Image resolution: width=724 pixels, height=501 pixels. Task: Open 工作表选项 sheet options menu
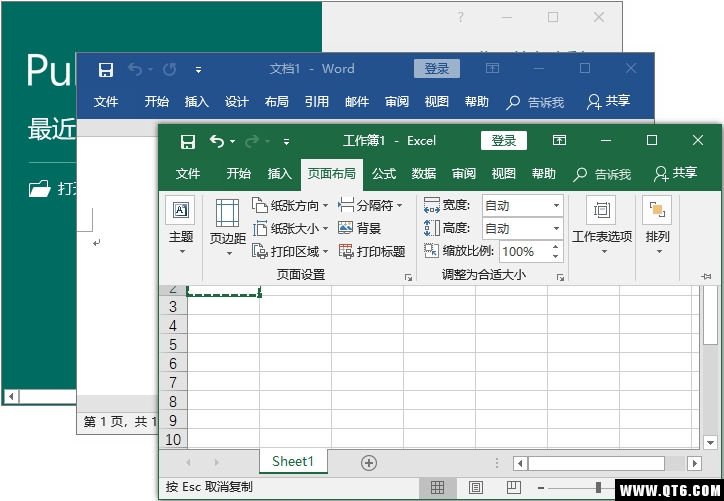point(602,226)
